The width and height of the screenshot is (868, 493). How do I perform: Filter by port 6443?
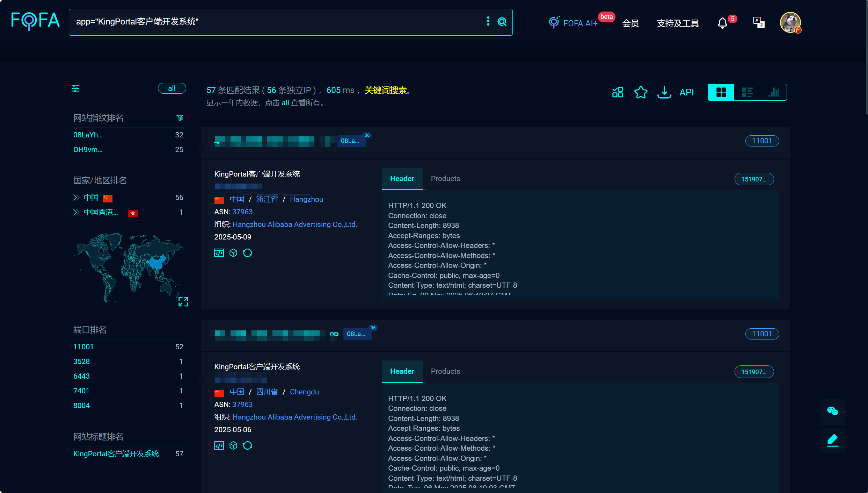tap(81, 376)
